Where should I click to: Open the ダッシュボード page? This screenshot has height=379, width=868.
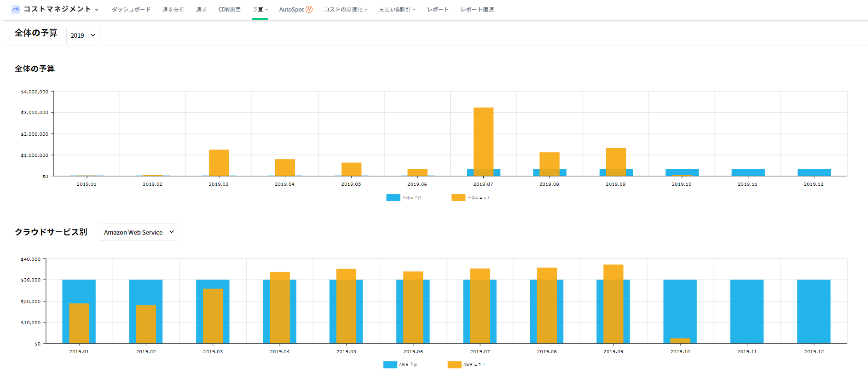(x=131, y=10)
